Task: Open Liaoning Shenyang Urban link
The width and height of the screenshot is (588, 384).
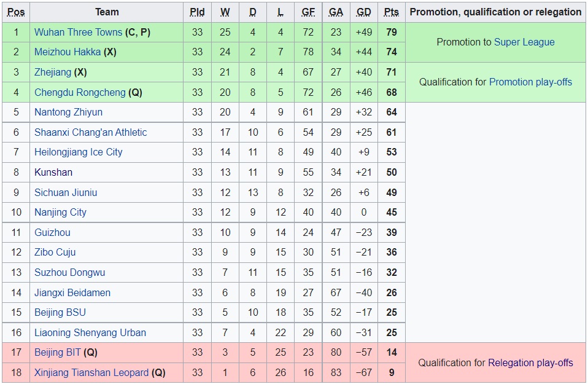Action: tap(90, 333)
